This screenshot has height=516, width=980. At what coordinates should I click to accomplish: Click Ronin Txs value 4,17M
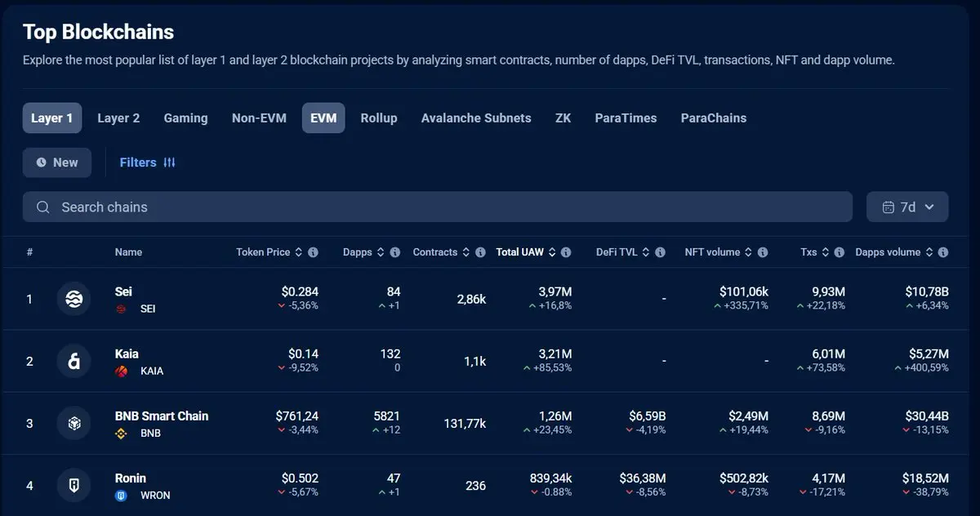pyautogui.click(x=828, y=478)
